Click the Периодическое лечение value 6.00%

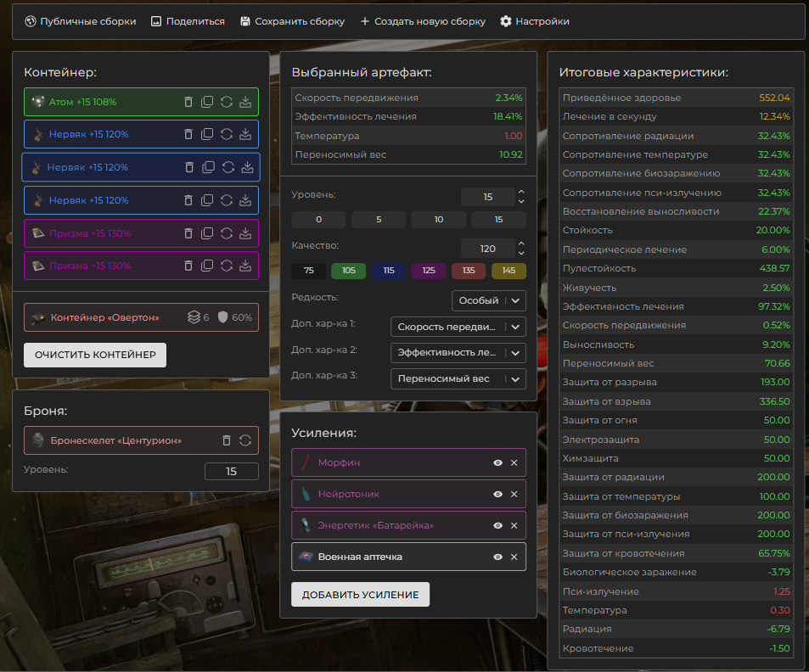point(776,249)
